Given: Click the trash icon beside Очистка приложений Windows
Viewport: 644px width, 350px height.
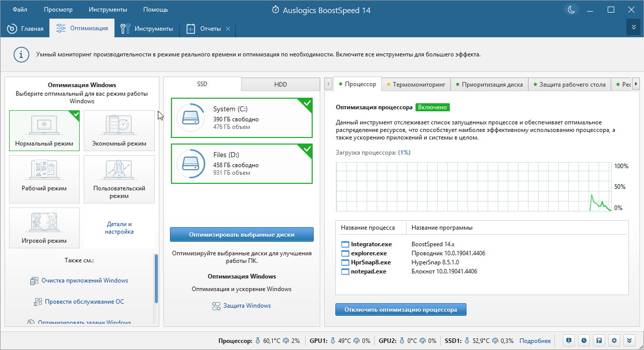Looking at the screenshot, I should click(34, 281).
